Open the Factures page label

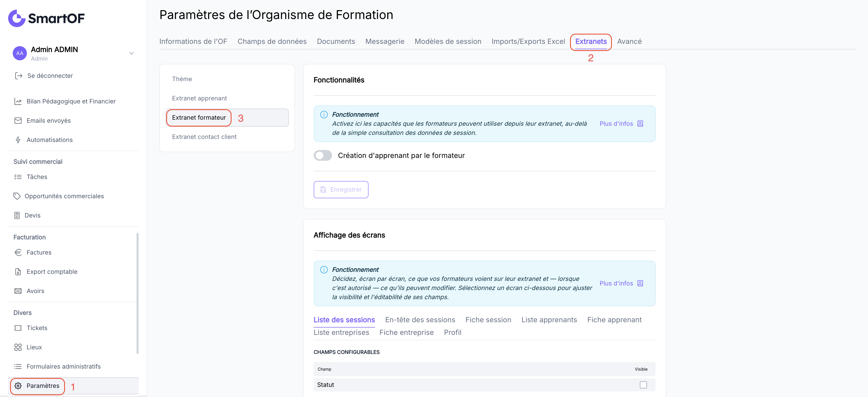tap(39, 252)
